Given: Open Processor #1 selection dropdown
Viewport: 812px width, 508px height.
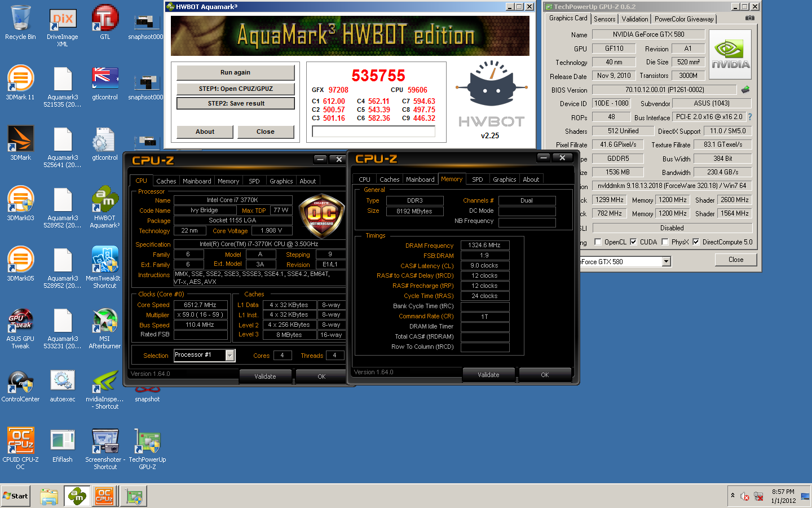Looking at the screenshot, I should [x=230, y=355].
